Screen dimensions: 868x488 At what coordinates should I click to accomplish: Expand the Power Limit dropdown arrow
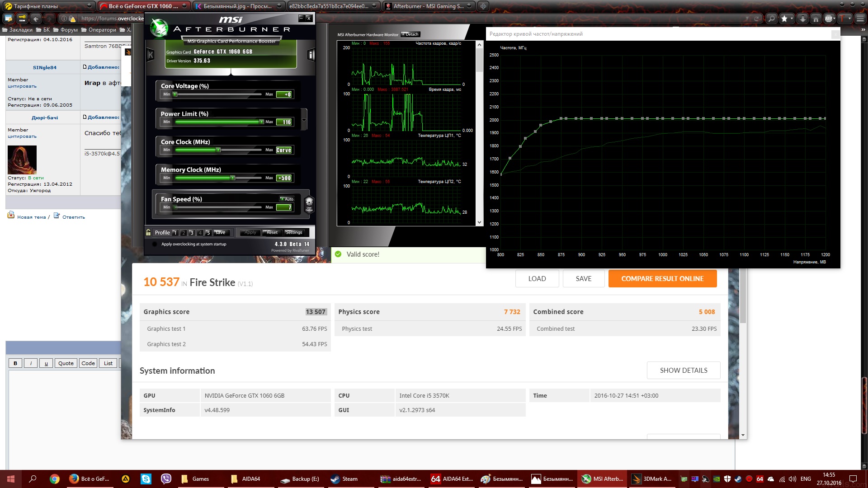tap(304, 120)
